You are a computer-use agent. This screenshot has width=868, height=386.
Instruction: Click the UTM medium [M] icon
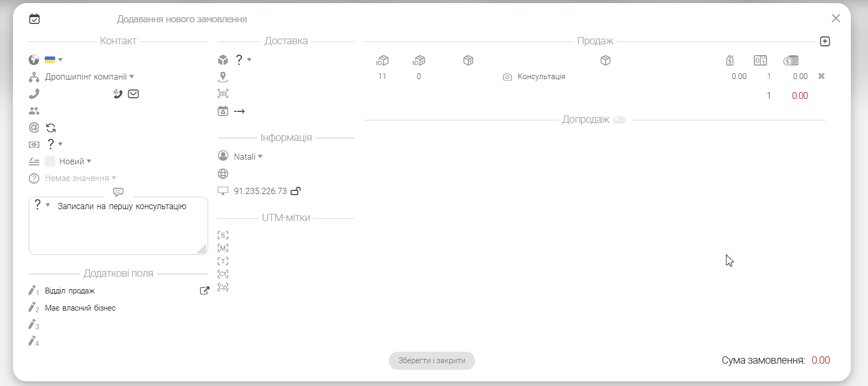pyautogui.click(x=223, y=248)
